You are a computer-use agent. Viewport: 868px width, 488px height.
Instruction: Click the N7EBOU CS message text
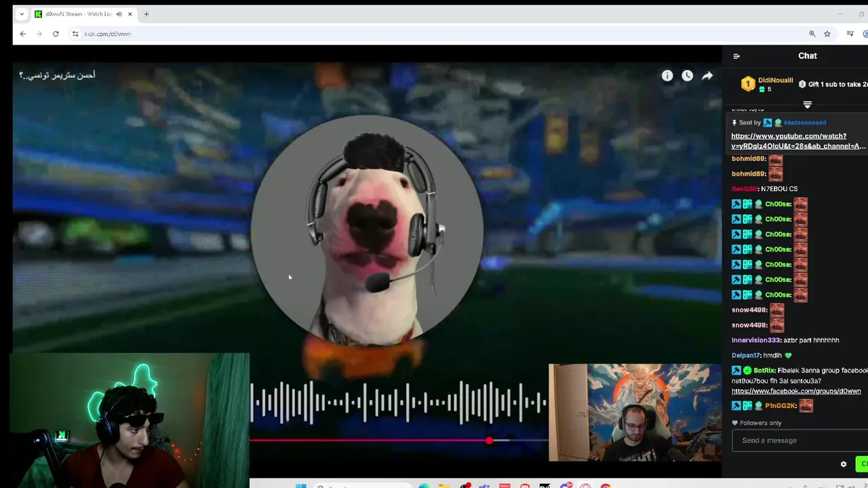tap(779, 189)
